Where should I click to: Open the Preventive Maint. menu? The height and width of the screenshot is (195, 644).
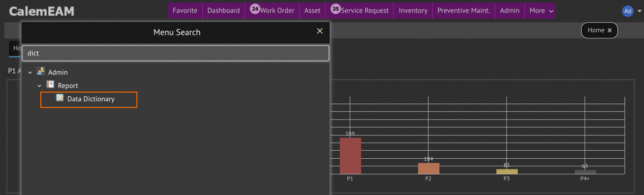[x=463, y=11]
